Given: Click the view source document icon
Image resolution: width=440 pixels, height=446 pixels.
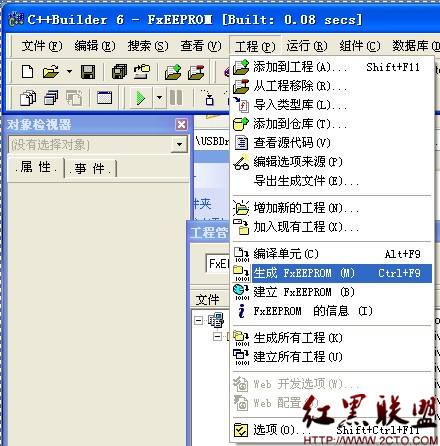Looking at the screenshot, I should pos(242,143).
